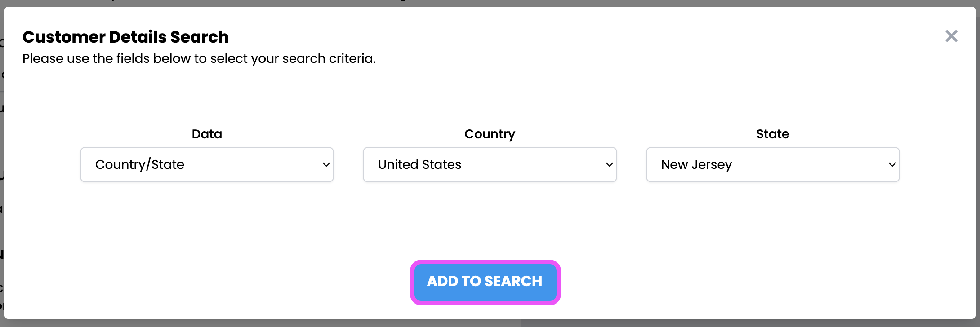Click the State dropdown chevron arrow
Image resolution: width=980 pixels, height=327 pixels.
[x=892, y=165]
